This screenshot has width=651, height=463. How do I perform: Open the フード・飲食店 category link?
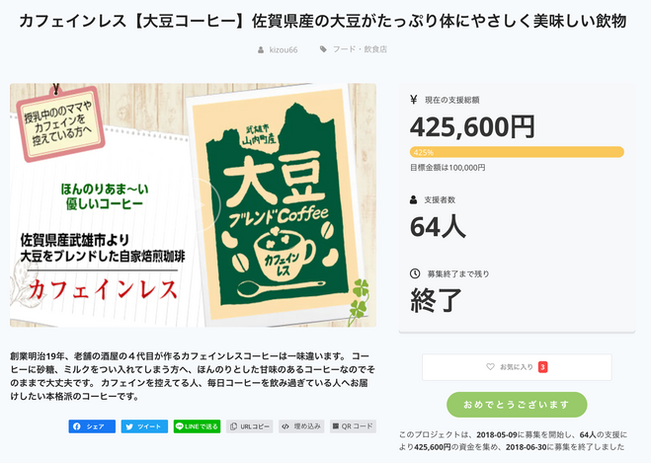(363, 48)
